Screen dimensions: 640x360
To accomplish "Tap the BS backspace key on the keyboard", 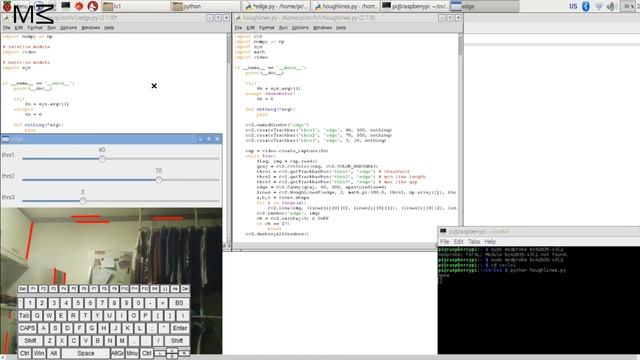I will (x=179, y=303).
